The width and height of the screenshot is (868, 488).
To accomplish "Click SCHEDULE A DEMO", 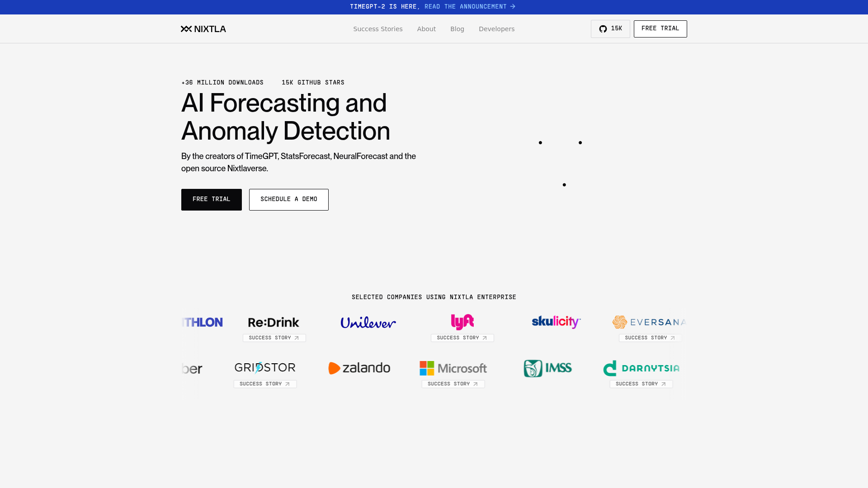I will point(288,199).
